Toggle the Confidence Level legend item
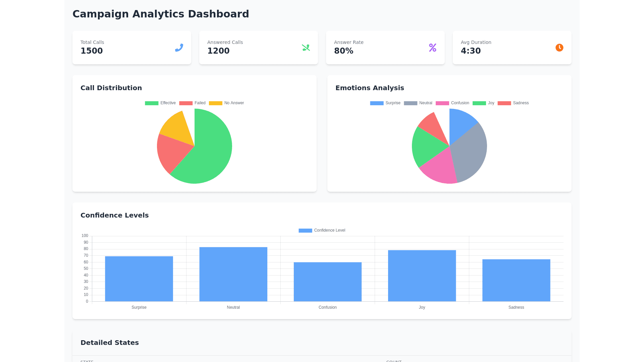The image size is (644, 362). tap(322, 230)
